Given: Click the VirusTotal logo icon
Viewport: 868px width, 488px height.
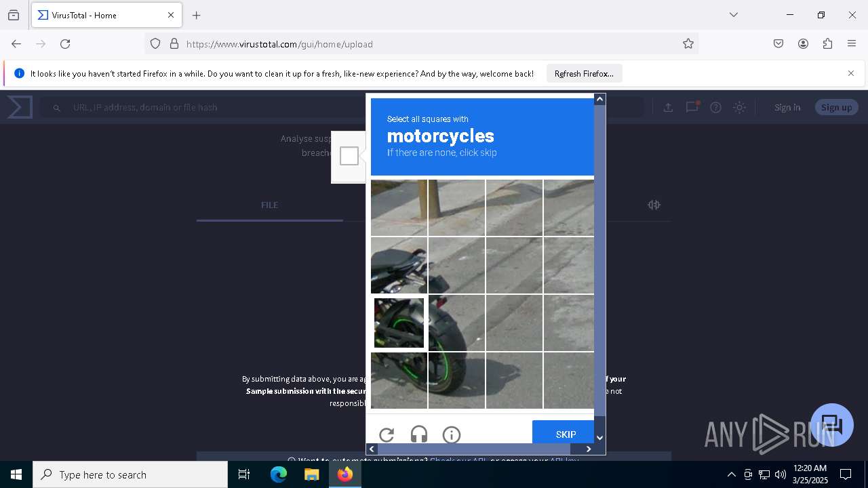Looking at the screenshot, I should coord(20,107).
